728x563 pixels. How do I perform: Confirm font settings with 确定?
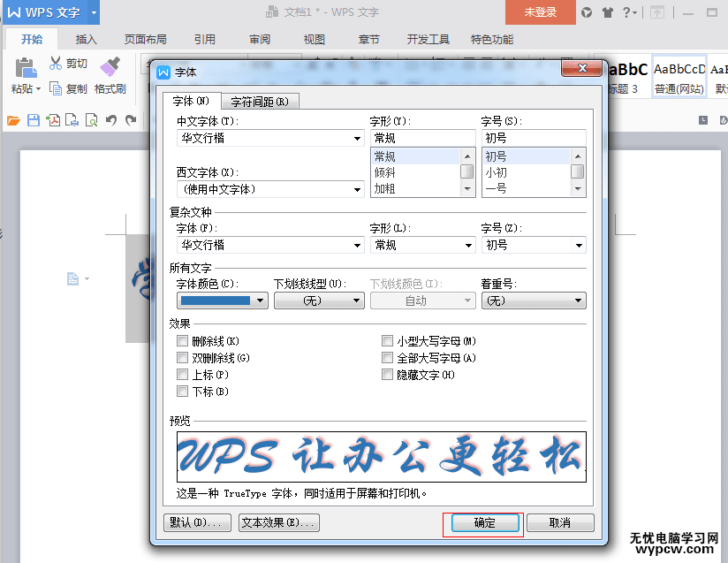point(483,523)
